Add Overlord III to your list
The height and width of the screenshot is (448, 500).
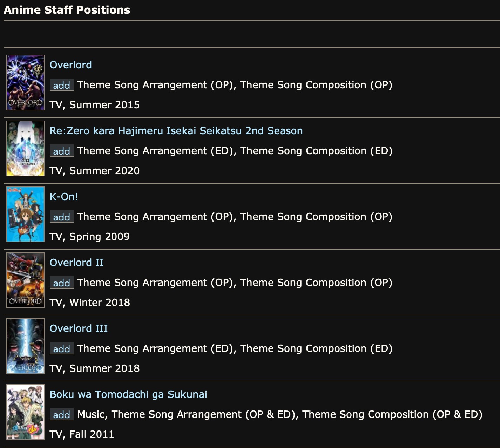[61, 349]
